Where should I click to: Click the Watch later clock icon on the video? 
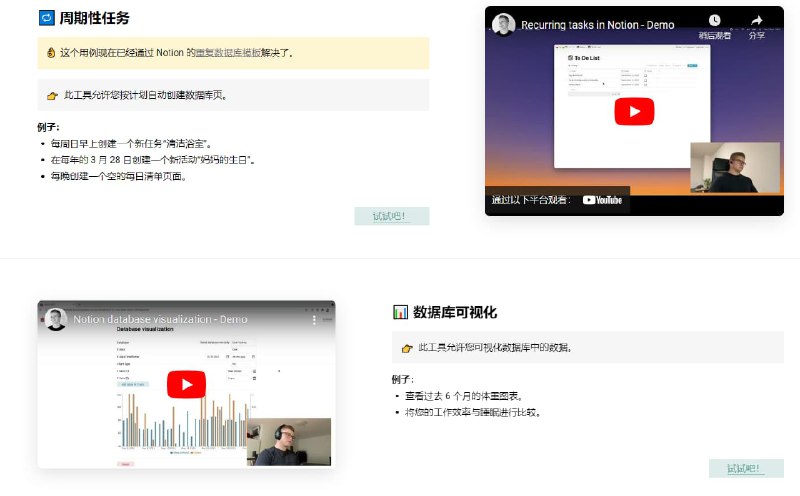tap(714, 20)
